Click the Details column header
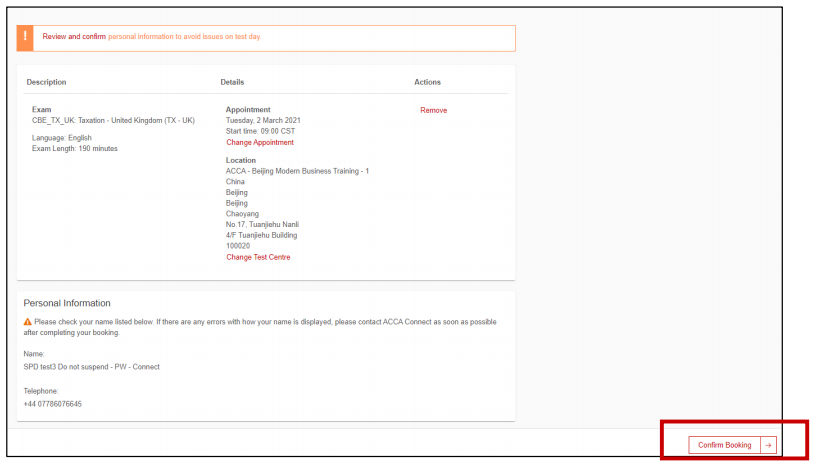This screenshot has height=469, width=814. tap(232, 82)
